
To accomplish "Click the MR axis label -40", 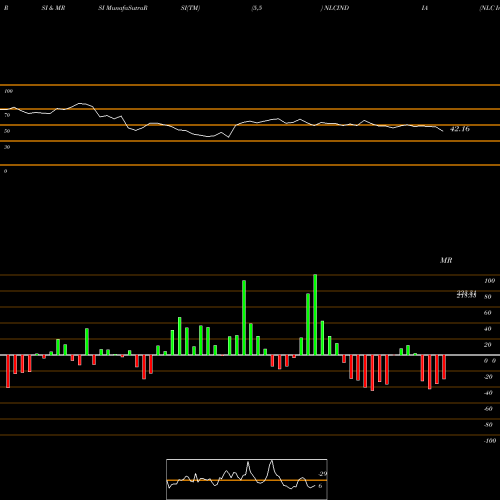I will click(488, 393).
